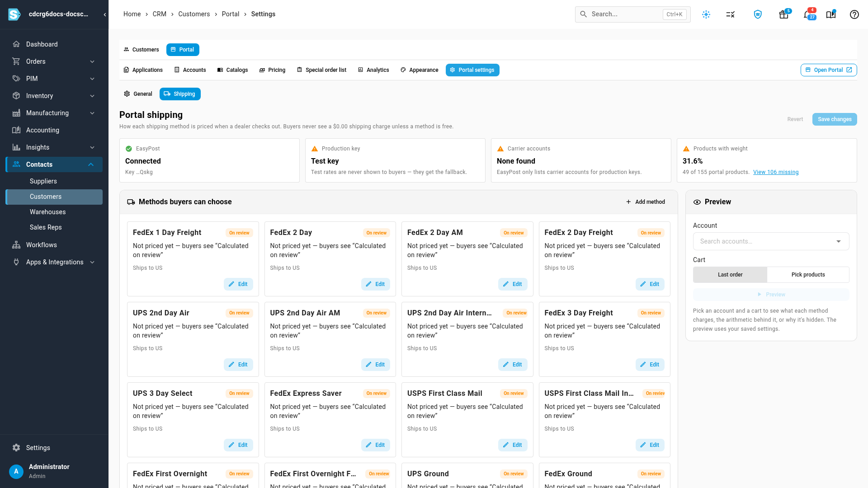This screenshot has width=868, height=488.
Task: Expand the Inventory menu
Action: click(92, 96)
